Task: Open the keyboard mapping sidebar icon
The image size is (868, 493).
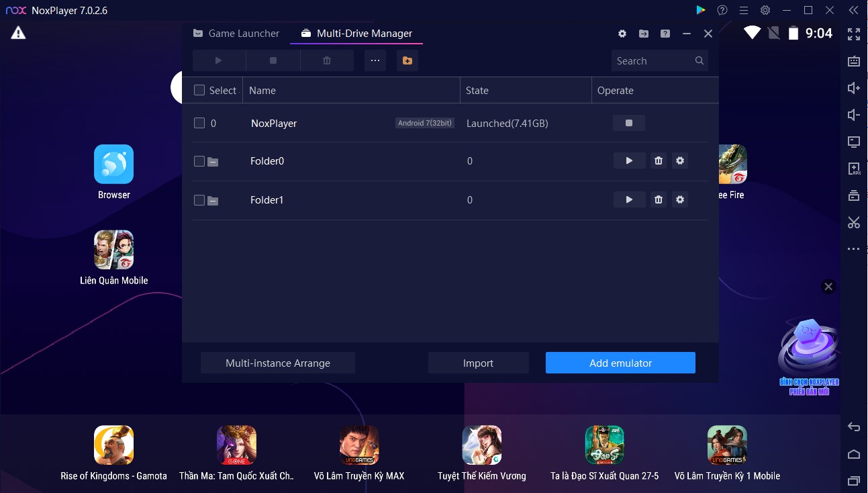Action: pos(853,61)
